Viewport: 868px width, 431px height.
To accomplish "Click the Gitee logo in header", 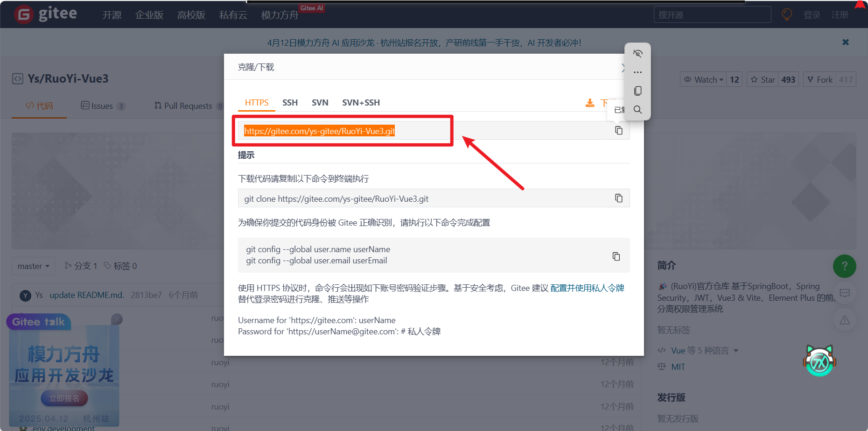I will pos(45,14).
